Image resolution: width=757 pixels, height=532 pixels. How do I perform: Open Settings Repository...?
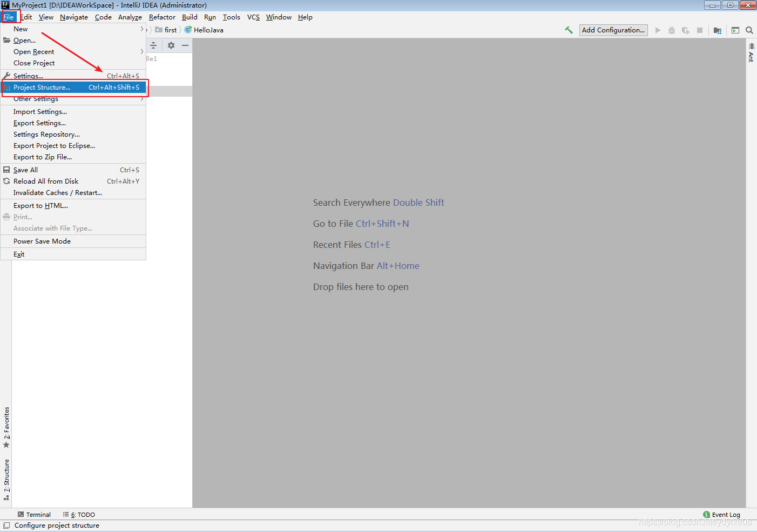(x=73, y=134)
